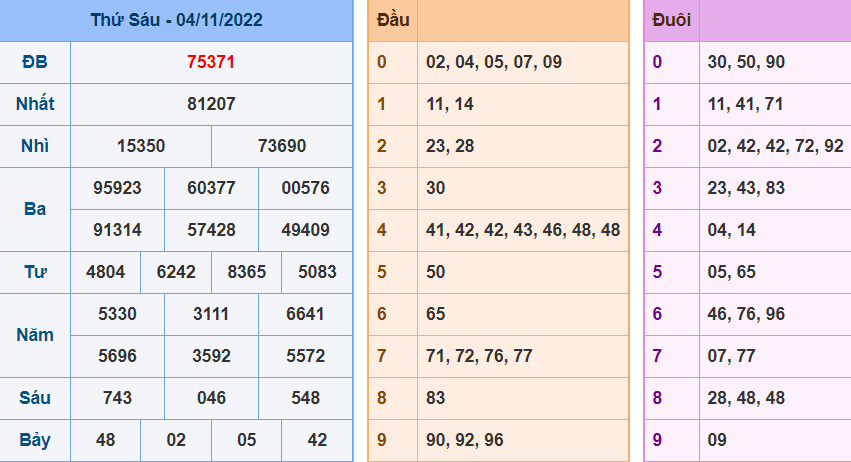Select Đầu row 4 values 41, 42, 42, 43
The height and width of the screenshot is (462, 851).
click(x=480, y=230)
